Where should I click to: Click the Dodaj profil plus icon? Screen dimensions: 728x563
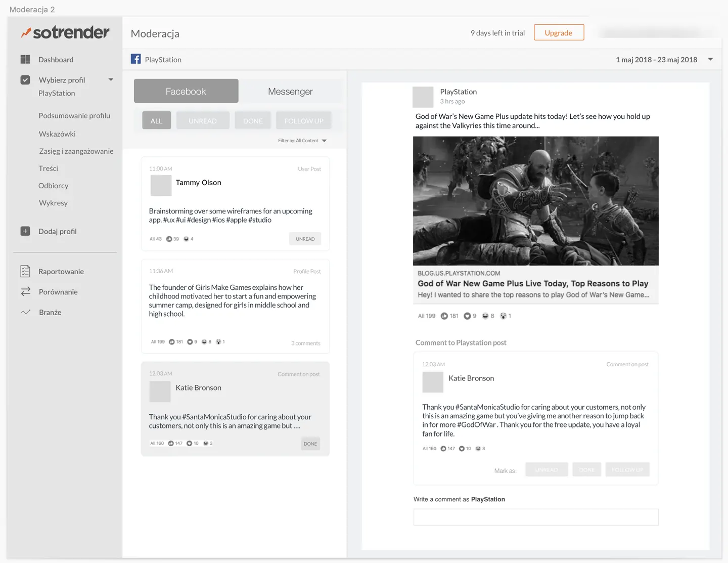pos(25,231)
